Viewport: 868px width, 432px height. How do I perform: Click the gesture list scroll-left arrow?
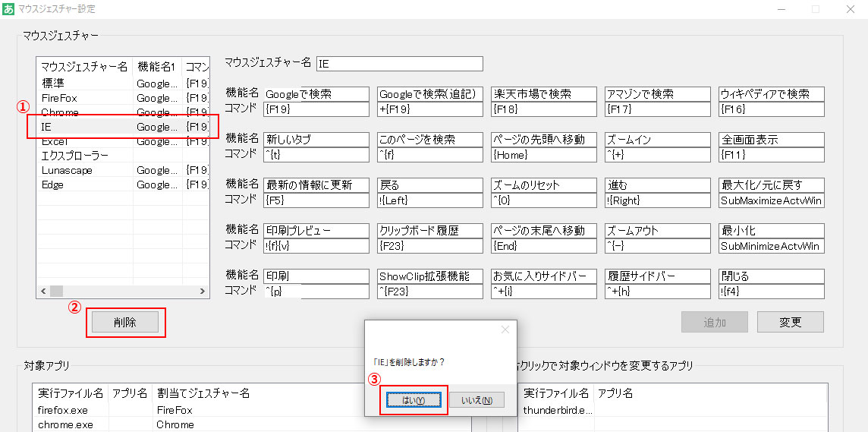tap(43, 291)
